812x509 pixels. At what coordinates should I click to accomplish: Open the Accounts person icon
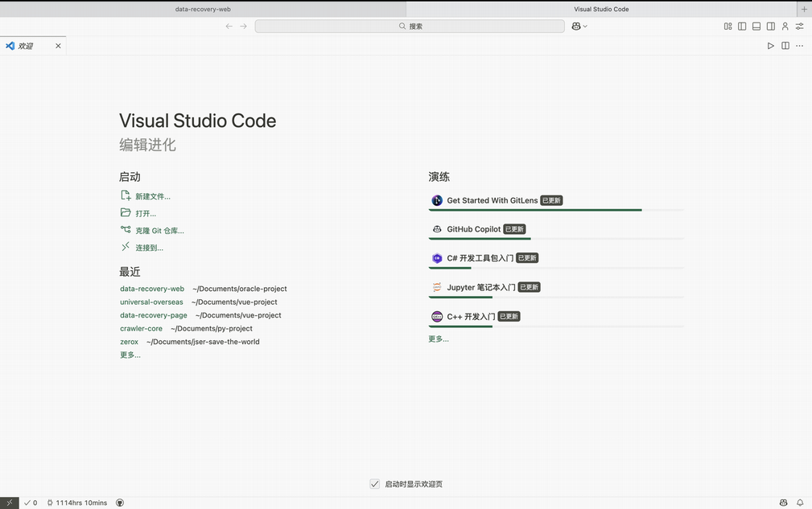[x=785, y=27]
